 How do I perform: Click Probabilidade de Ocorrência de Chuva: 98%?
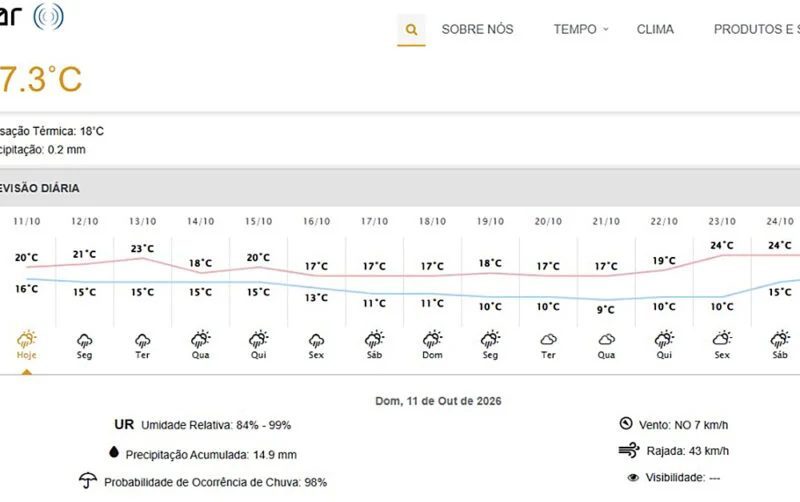pos(215,482)
